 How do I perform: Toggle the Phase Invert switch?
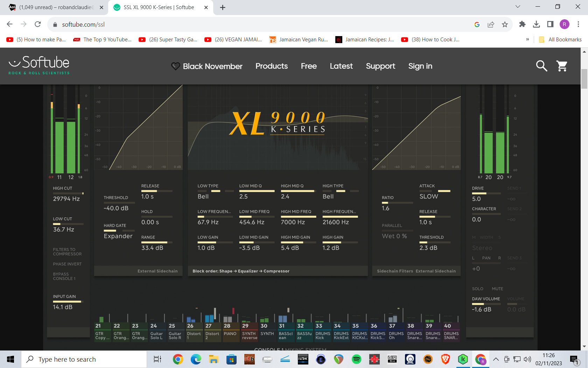click(67, 264)
